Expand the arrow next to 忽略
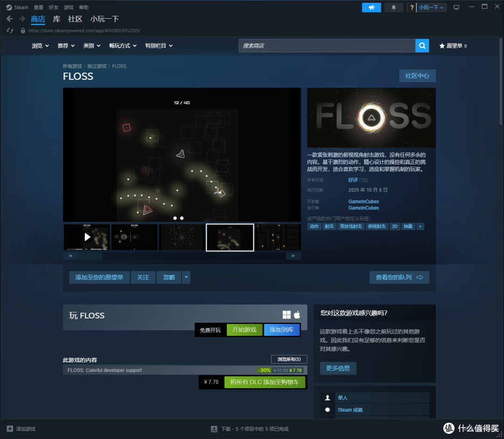Screen dimensions: 504x439 point(186,277)
